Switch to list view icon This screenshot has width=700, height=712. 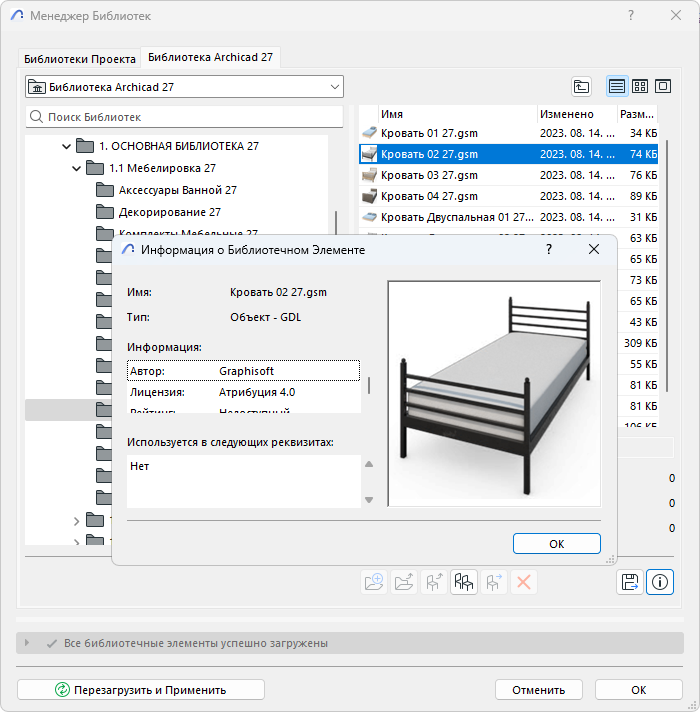click(x=616, y=86)
